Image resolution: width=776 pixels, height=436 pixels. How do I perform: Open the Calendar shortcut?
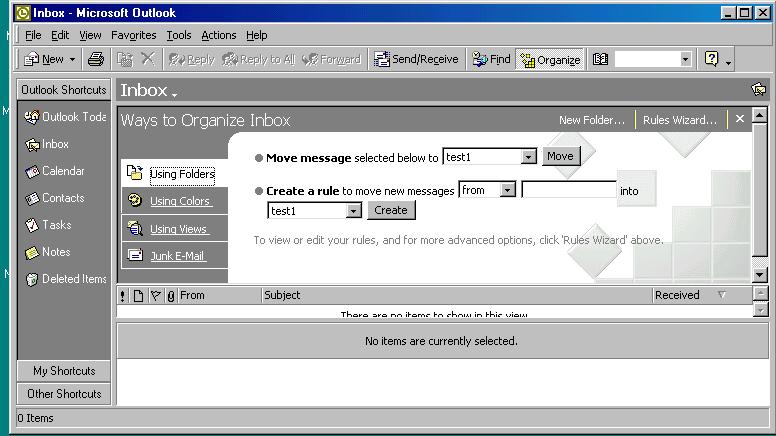click(x=54, y=171)
